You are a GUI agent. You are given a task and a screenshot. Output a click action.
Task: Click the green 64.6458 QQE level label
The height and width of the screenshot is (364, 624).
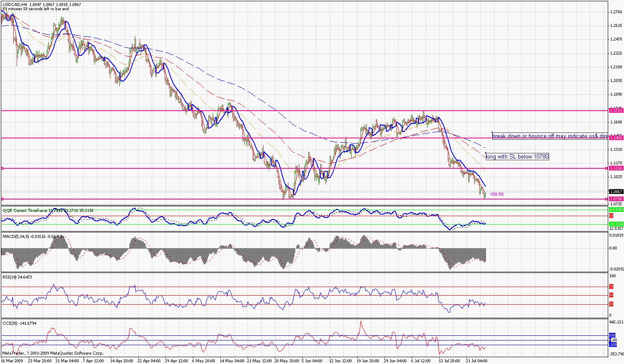tap(616, 210)
